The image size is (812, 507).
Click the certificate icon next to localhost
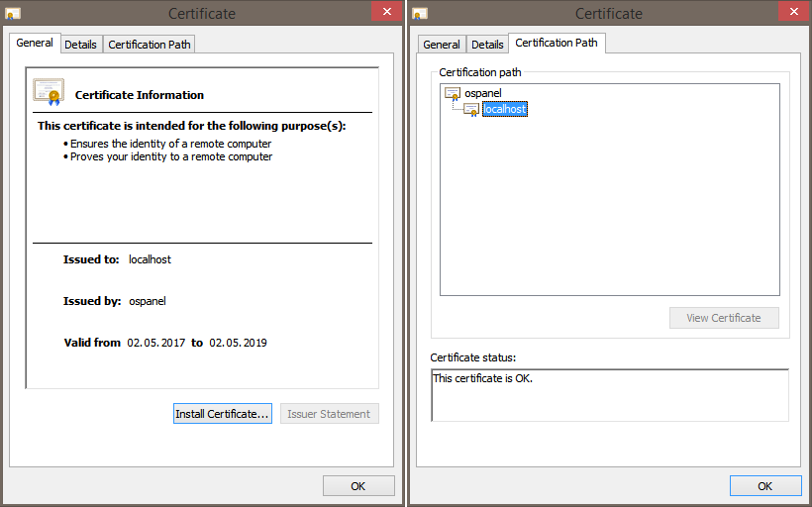point(471,109)
